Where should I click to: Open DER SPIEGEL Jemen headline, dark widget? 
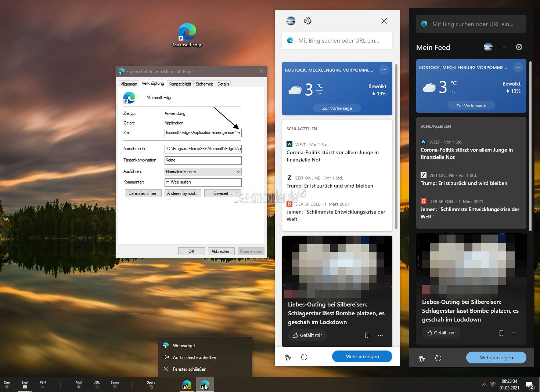coord(470,213)
